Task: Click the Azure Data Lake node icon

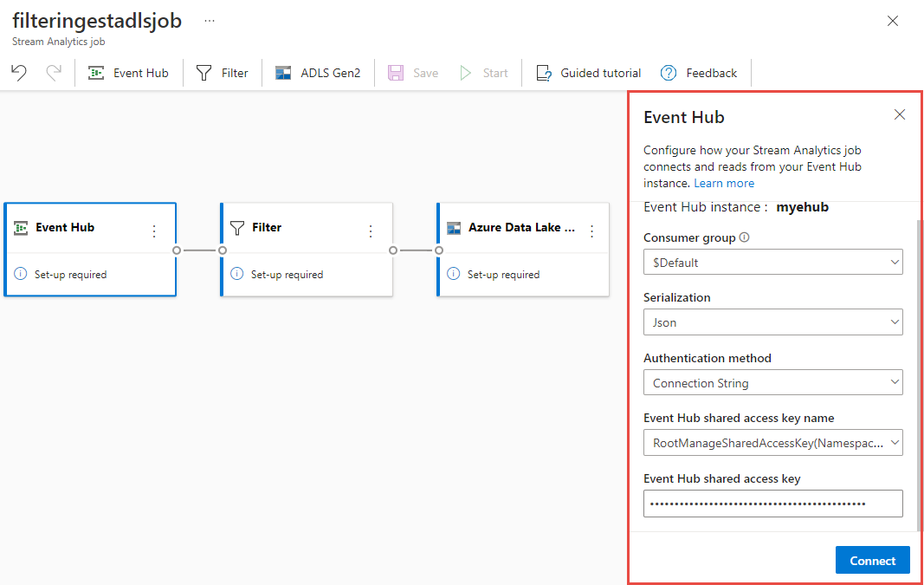Action: (454, 228)
